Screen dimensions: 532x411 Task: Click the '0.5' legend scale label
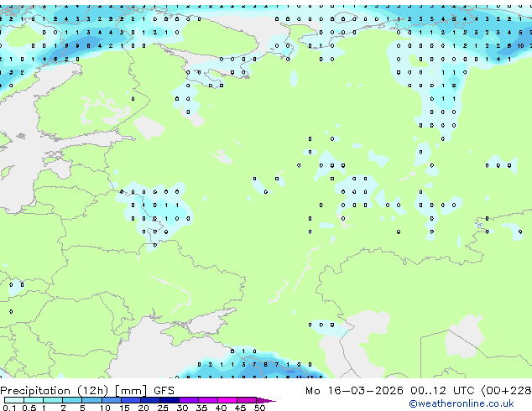point(29,408)
